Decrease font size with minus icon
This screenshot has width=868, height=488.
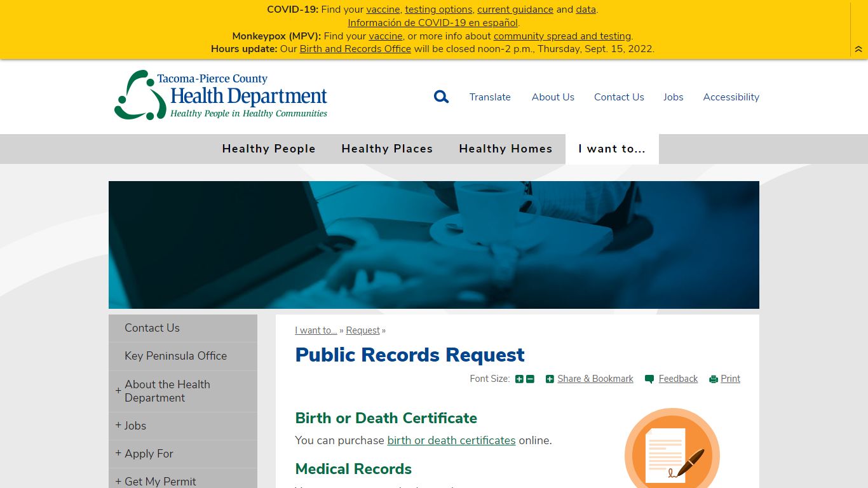tap(530, 379)
